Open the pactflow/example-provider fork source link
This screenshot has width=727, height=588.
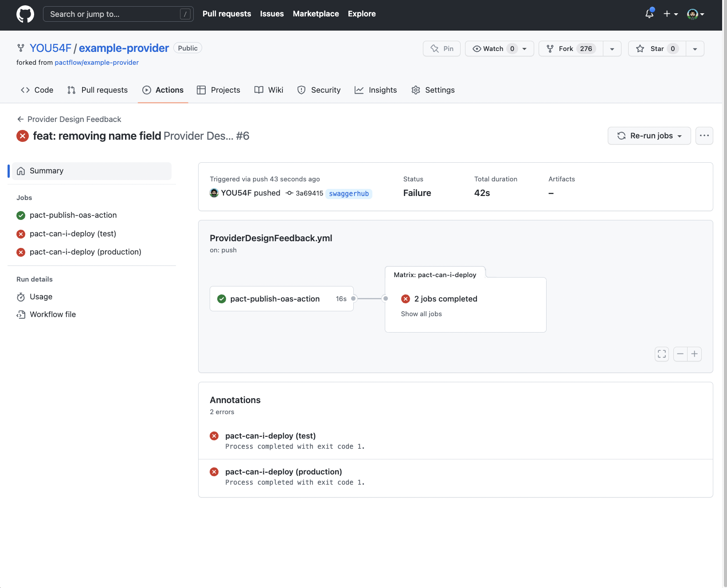(97, 63)
